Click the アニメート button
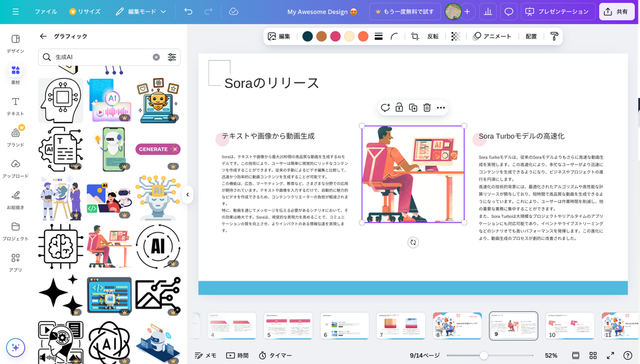640x364 pixels. [x=492, y=36]
